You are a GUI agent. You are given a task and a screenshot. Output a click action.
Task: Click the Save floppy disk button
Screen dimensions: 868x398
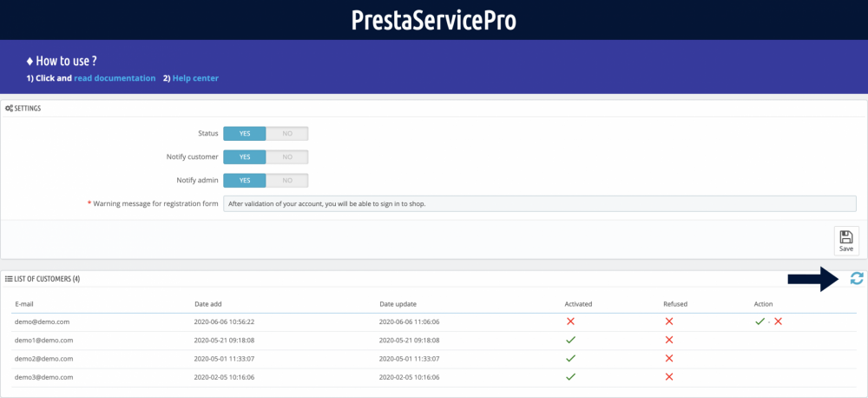(846, 241)
